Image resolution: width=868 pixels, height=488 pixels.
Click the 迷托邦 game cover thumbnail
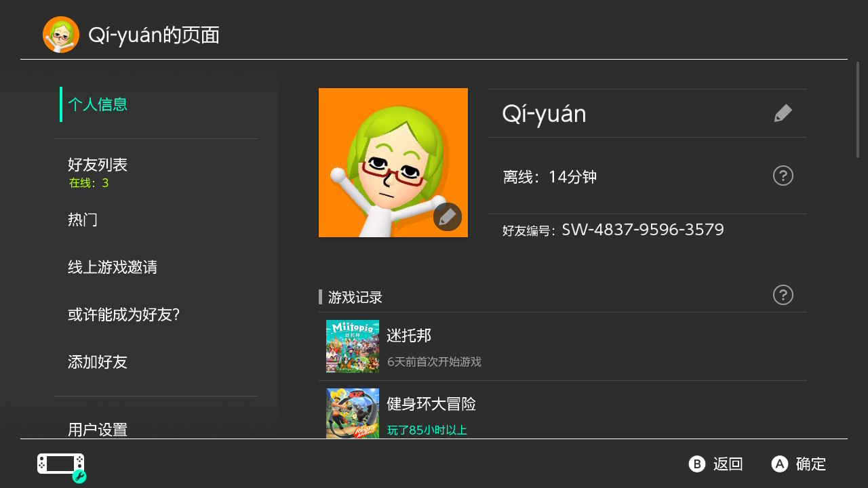click(353, 346)
